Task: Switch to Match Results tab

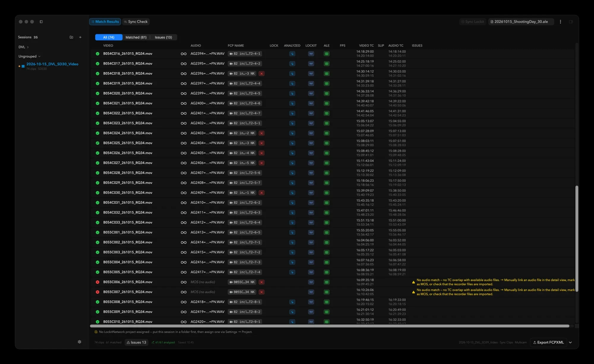Action: (x=105, y=22)
